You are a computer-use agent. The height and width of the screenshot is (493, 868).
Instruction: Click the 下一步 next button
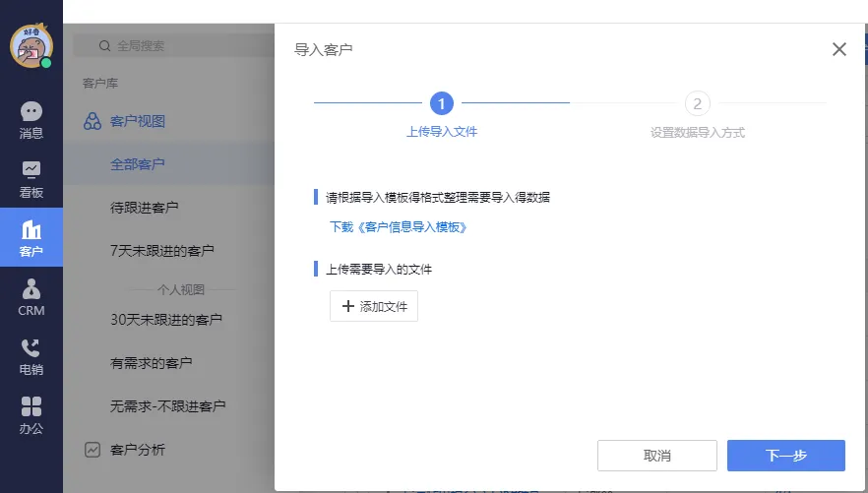coord(786,456)
